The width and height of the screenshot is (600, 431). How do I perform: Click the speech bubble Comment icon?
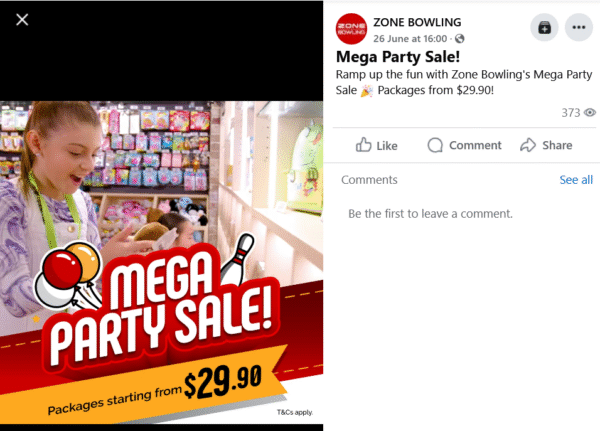[435, 145]
